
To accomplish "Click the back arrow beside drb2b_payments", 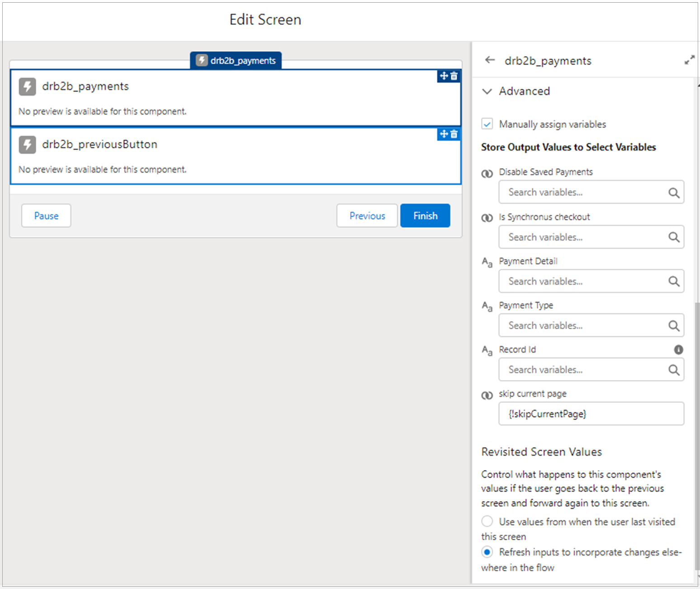I will tap(490, 60).
